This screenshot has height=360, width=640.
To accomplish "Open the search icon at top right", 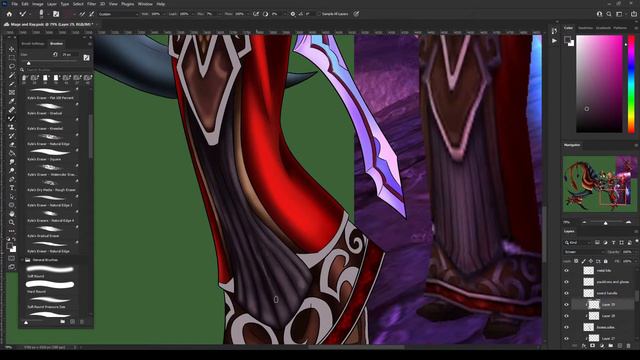I will click(609, 14).
